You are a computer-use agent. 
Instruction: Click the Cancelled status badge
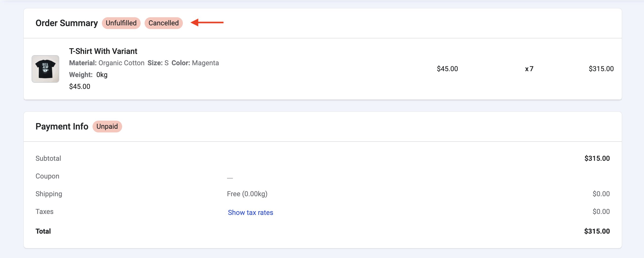[x=164, y=23]
